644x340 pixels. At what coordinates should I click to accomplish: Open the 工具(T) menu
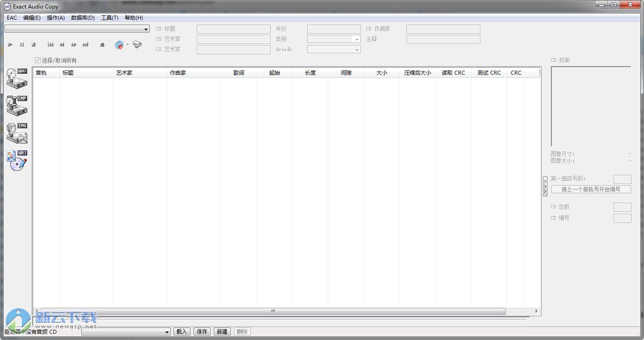pyautogui.click(x=110, y=18)
